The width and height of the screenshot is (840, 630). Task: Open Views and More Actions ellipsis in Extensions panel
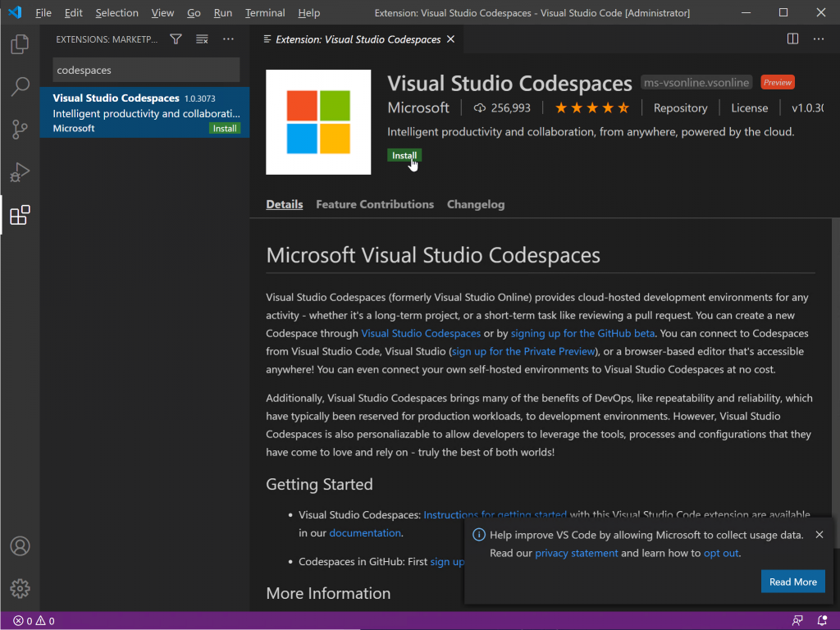point(228,39)
